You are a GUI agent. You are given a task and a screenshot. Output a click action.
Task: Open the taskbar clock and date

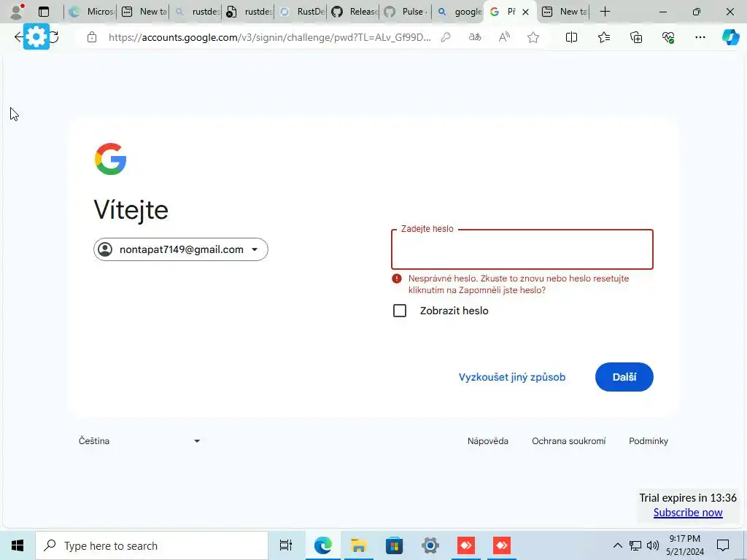[684, 545]
